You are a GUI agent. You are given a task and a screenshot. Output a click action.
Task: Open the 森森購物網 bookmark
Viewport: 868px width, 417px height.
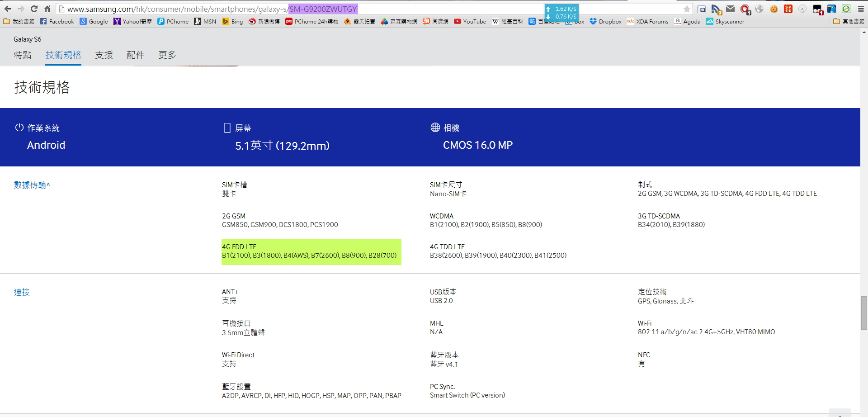399,21
